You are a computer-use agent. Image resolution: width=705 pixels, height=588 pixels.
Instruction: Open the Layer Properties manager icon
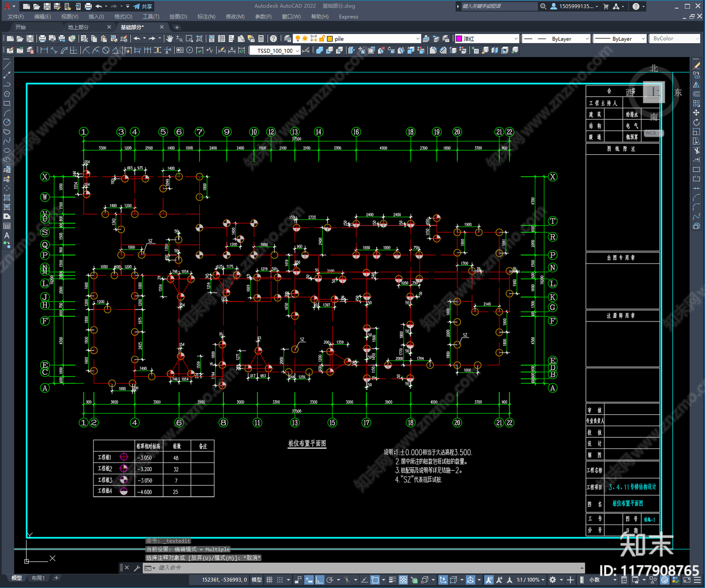[x=288, y=39]
